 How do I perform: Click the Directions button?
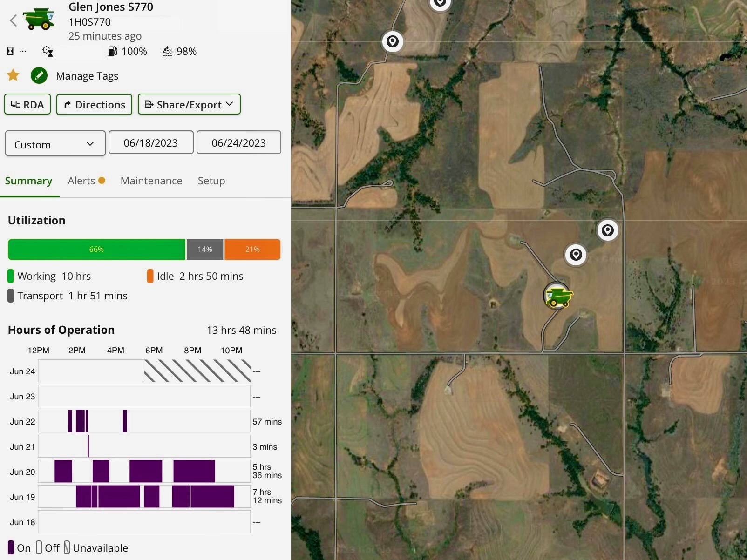(x=94, y=104)
